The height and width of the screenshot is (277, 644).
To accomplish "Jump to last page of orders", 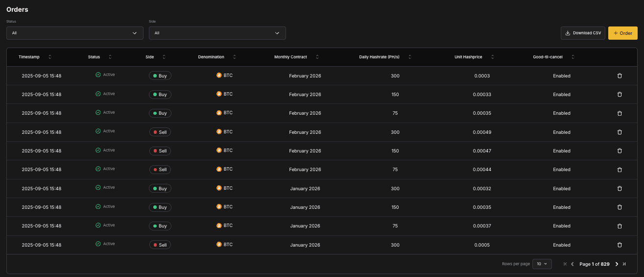I will coord(624,264).
